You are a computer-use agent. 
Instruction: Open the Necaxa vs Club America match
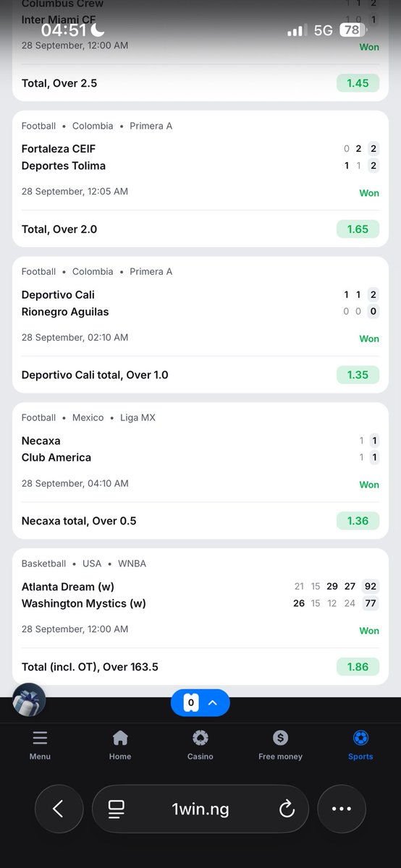click(x=200, y=449)
